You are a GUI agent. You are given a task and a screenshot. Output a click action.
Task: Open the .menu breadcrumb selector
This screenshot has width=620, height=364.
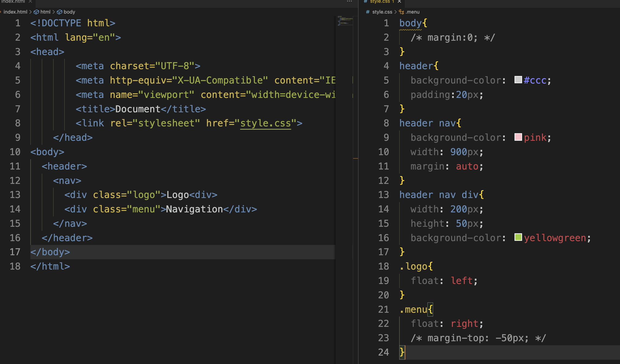pyautogui.click(x=413, y=12)
